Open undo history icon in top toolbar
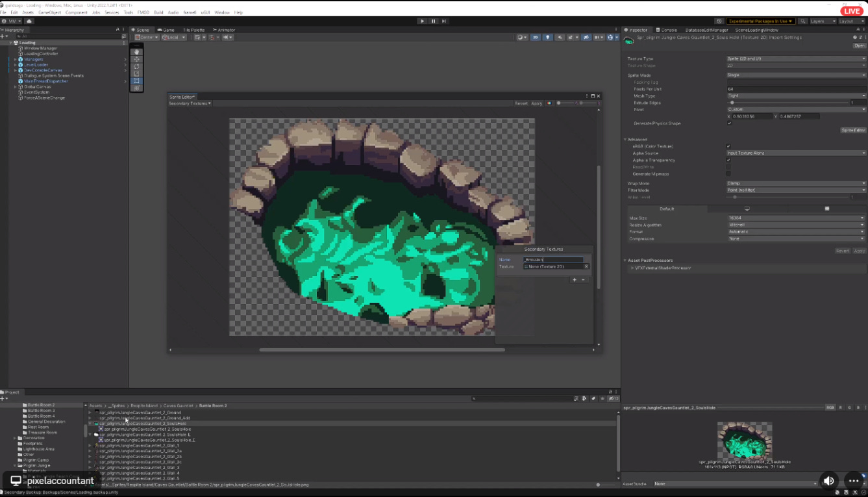The image size is (868, 497). coord(719,21)
